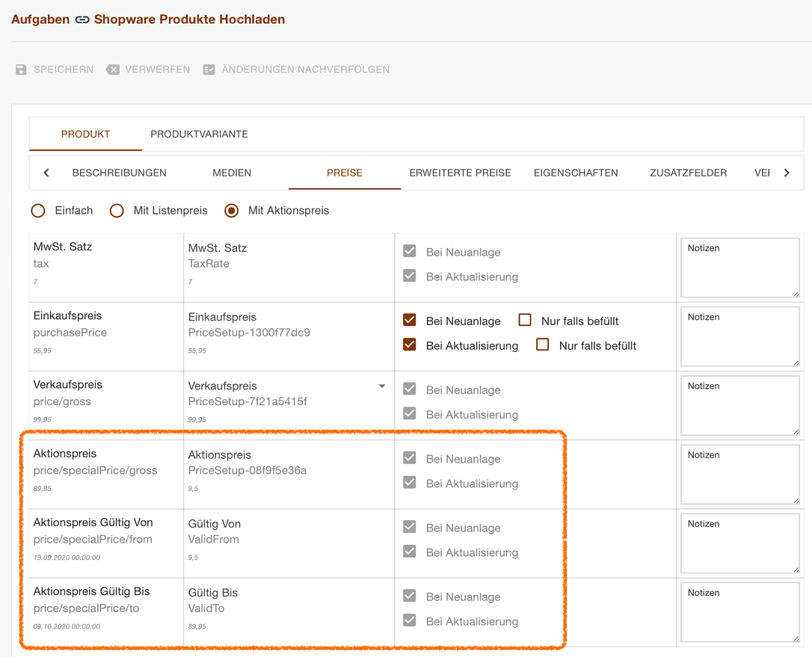Click the Verwerfen button label

158,70
